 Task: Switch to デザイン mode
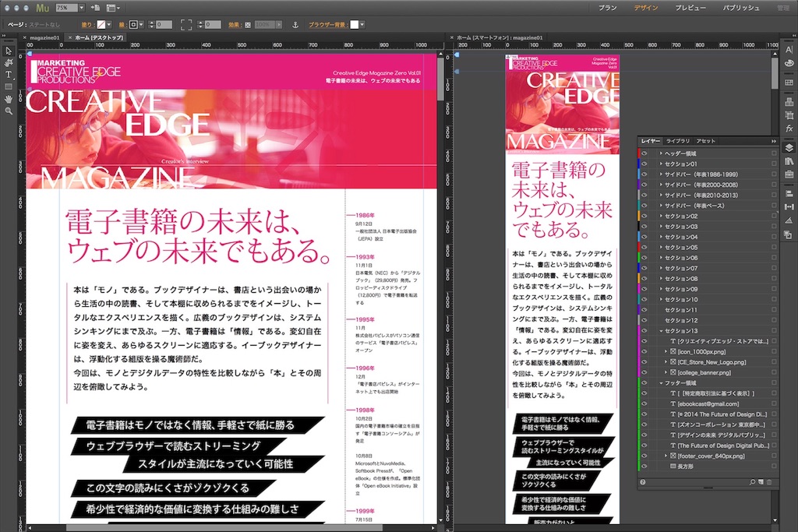click(646, 8)
